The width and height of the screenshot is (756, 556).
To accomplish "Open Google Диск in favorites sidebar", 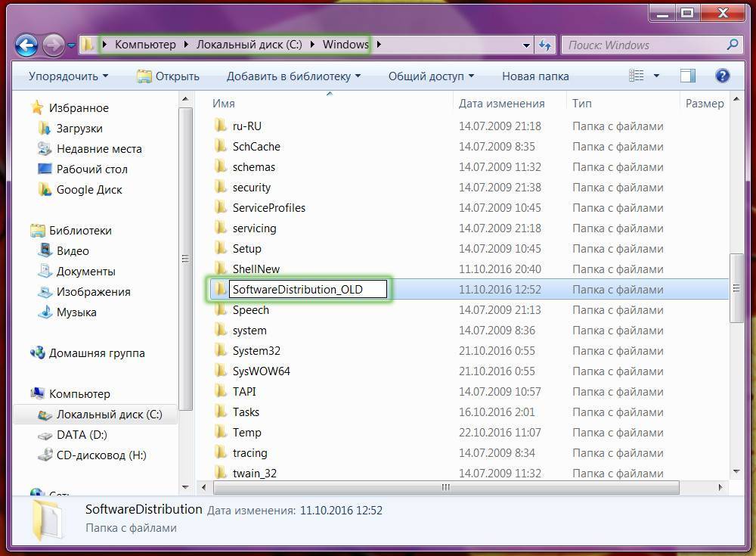I will coord(88,190).
